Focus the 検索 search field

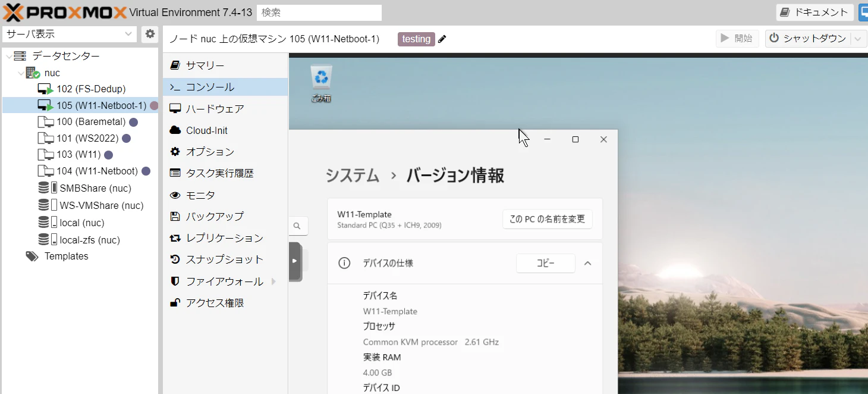click(319, 12)
